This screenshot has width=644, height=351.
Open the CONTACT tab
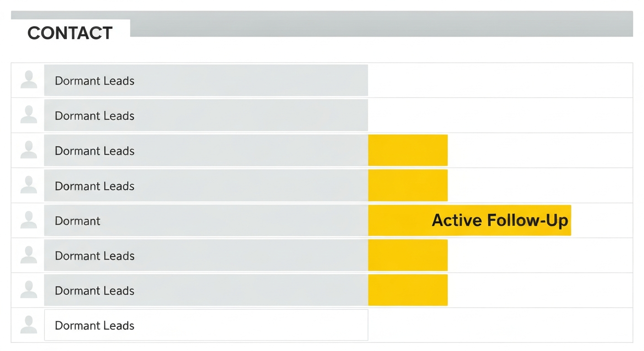70,33
